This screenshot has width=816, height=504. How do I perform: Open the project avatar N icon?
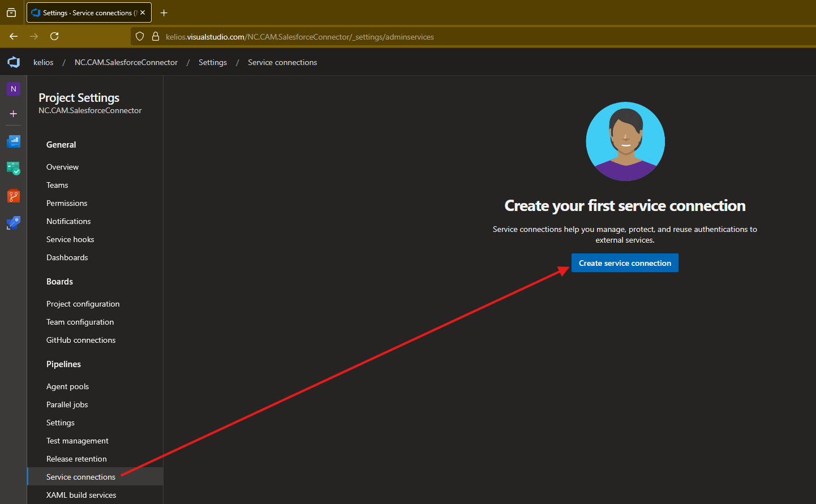point(14,89)
